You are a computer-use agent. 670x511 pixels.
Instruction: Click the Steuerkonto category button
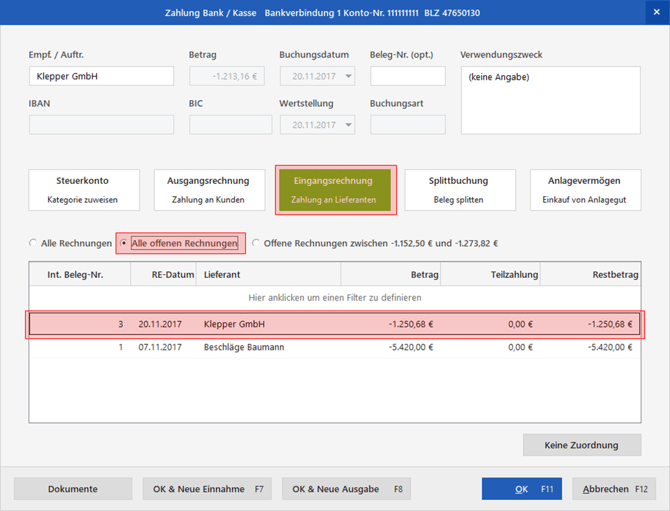point(83,190)
